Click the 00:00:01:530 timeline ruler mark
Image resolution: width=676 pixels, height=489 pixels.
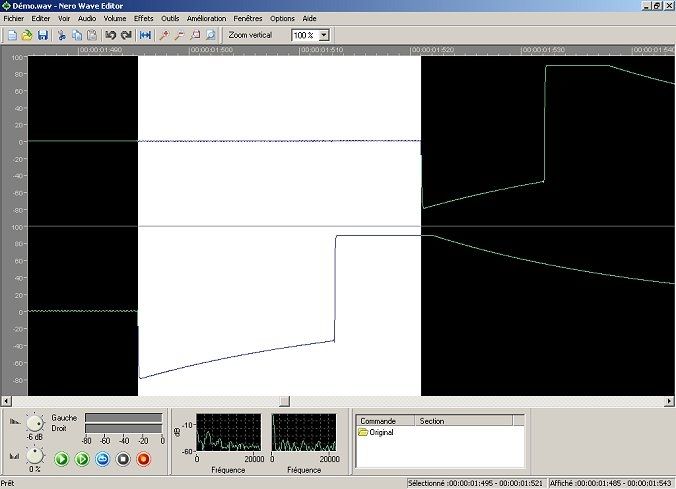pyautogui.click(x=543, y=50)
